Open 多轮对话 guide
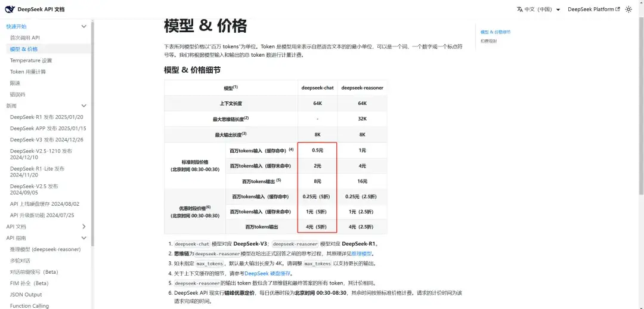The width and height of the screenshot is (644, 309). click(x=20, y=261)
